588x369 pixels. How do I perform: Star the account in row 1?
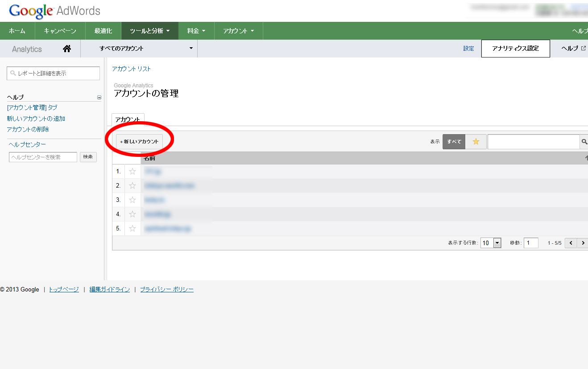click(133, 171)
